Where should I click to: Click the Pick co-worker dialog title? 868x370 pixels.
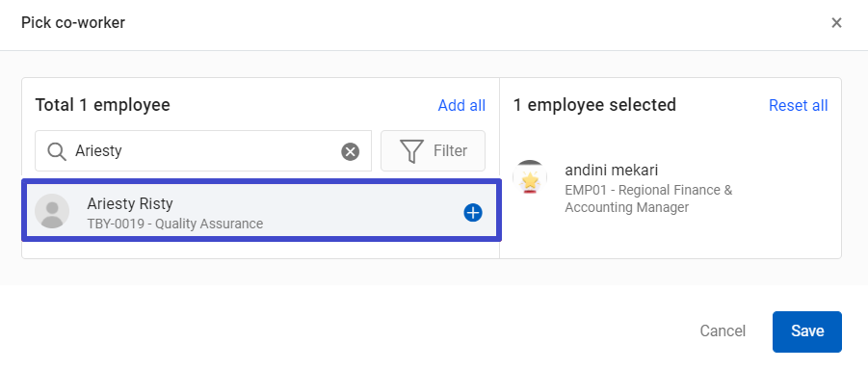pos(73,23)
